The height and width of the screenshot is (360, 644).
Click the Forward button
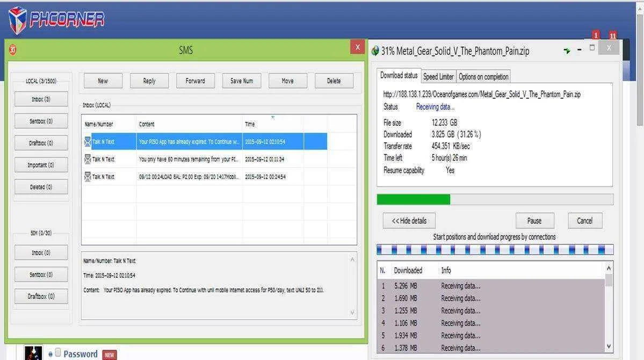tap(195, 81)
